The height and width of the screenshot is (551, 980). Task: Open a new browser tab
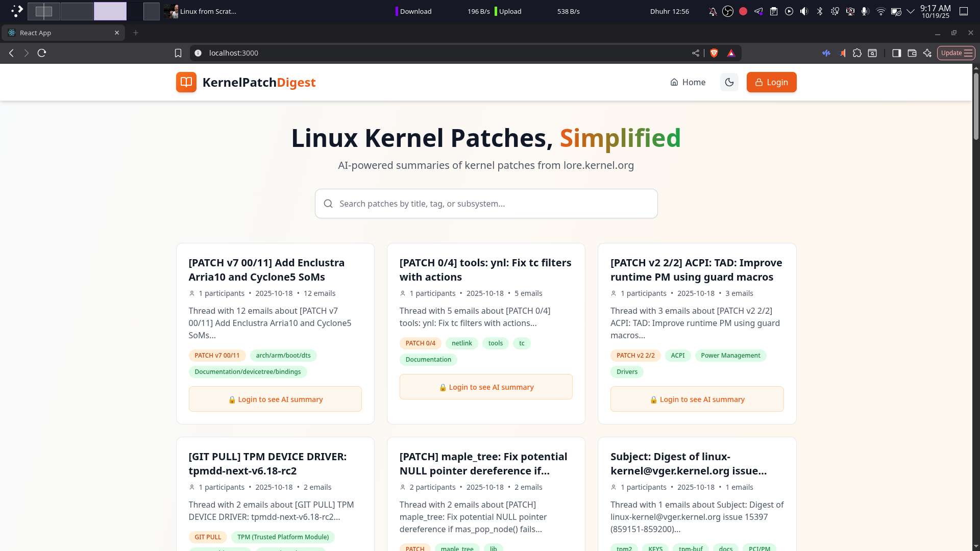136,33
